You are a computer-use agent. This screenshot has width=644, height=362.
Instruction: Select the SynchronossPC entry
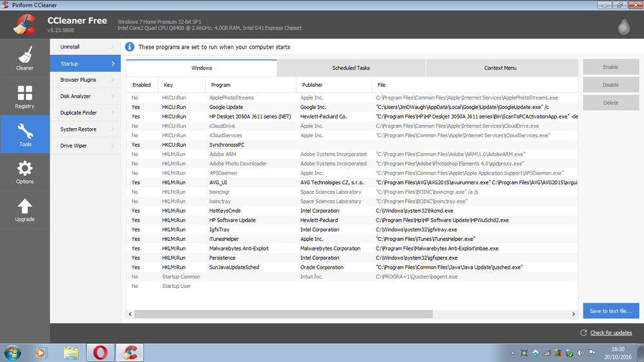click(352, 145)
